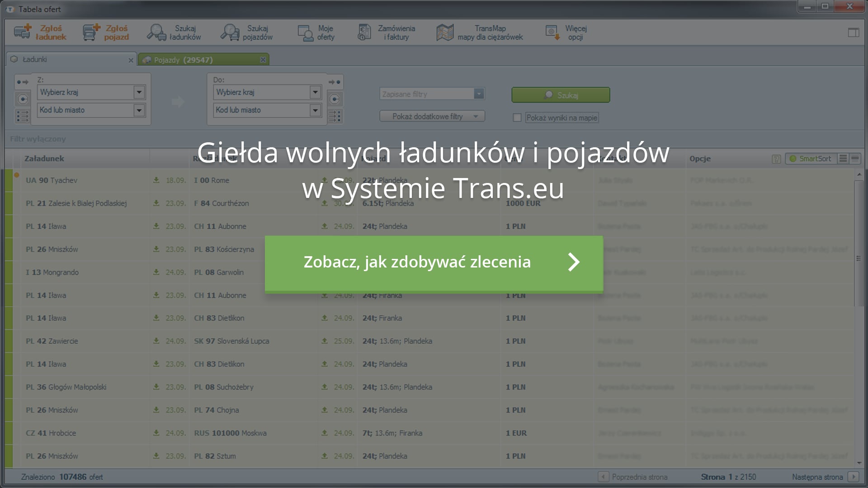Go to Poprzednia strona
Image resolution: width=868 pixels, height=488 pixels.
(x=633, y=477)
